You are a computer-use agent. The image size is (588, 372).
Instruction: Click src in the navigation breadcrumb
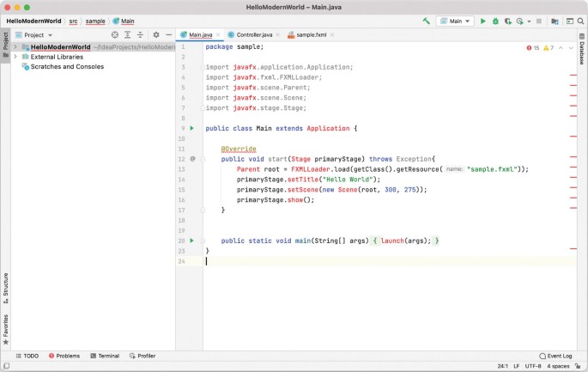pyautogui.click(x=73, y=21)
